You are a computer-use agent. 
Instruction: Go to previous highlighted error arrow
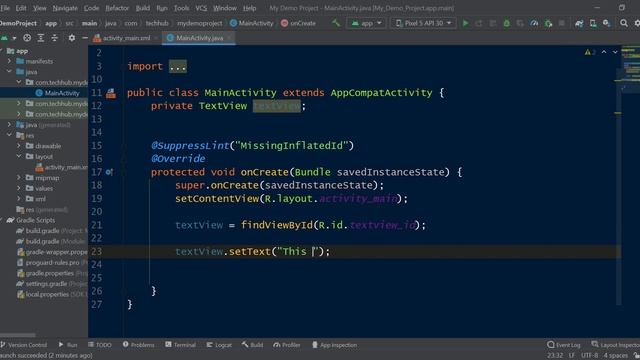pyautogui.click(x=604, y=52)
